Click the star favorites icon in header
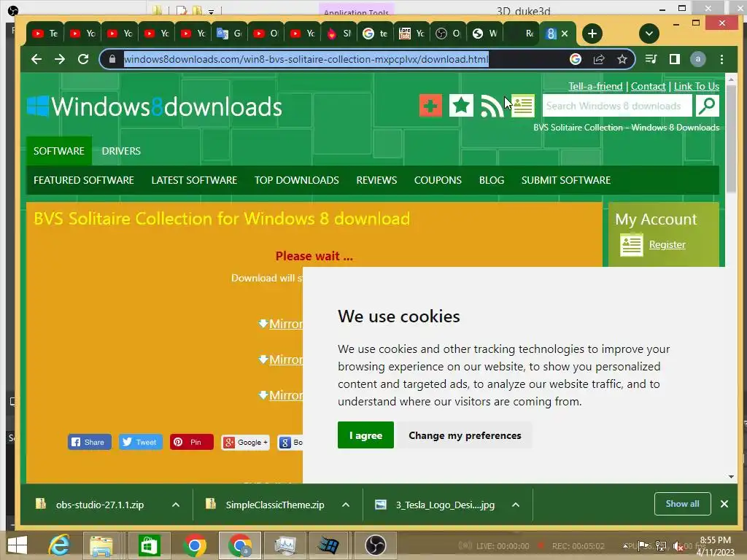The height and width of the screenshot is (560, 747). click(x=461, y=106)
